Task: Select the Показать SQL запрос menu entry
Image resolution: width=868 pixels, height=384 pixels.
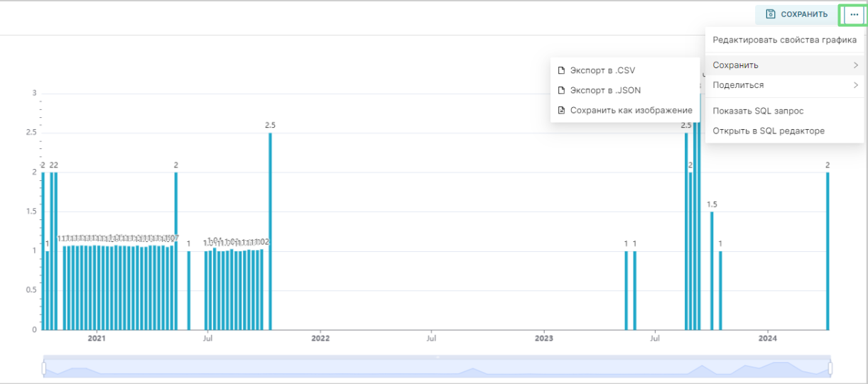Action: point(758,111)
